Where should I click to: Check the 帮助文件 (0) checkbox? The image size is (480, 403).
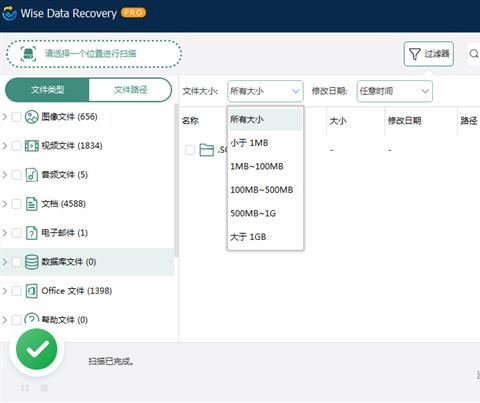coord(16,320)
